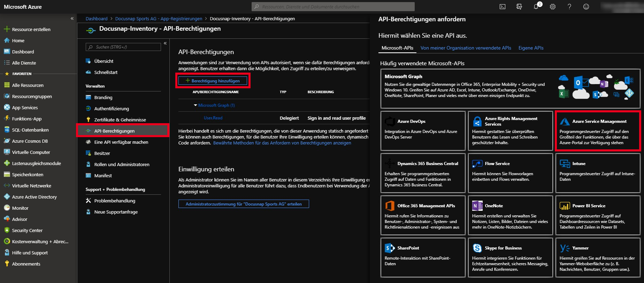Screen dimensions: 644x283
Task: Open directory and subscription filter icon
Action: point(519,7)
